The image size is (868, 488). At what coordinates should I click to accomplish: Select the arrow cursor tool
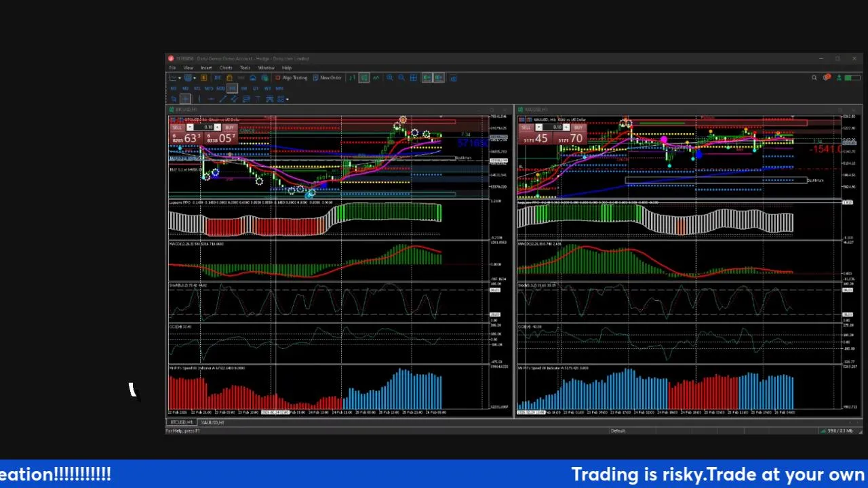click(174, 99)
